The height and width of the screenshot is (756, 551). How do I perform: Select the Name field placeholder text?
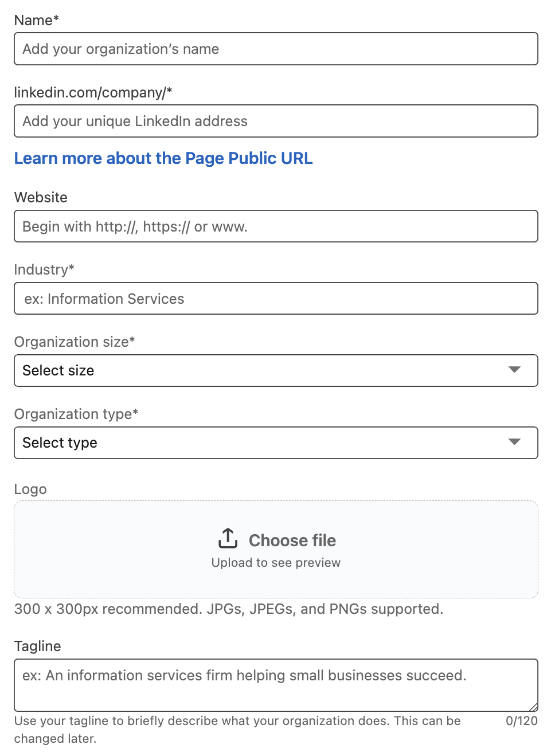120,49
